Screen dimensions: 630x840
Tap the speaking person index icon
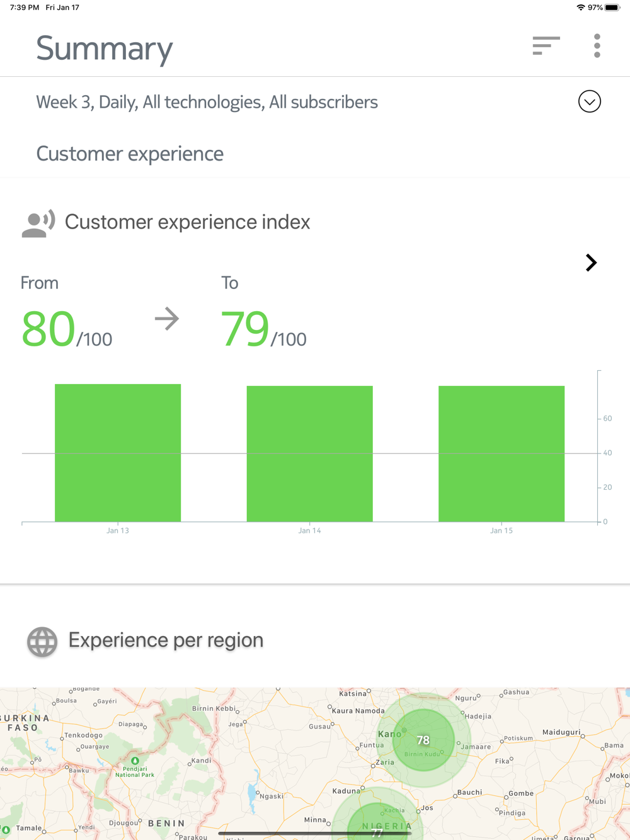pos(38,224)
